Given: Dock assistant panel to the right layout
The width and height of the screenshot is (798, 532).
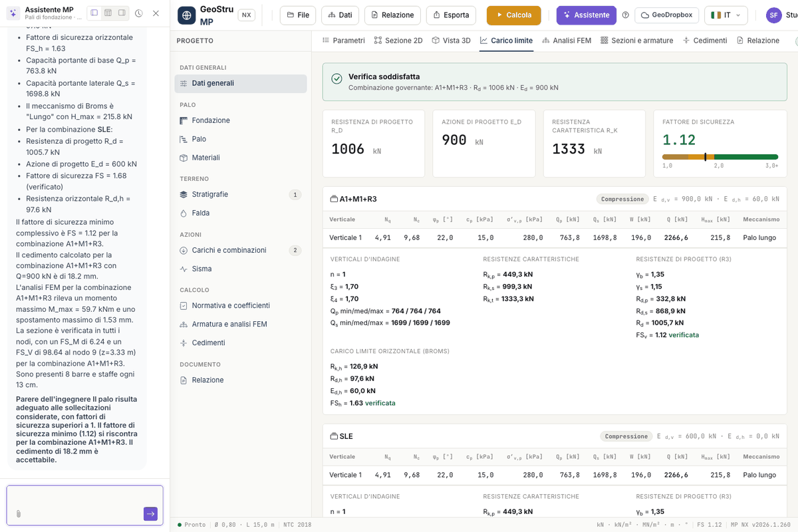Looking at the screenshot, I should pyautogui.click(x=121, y=13).
